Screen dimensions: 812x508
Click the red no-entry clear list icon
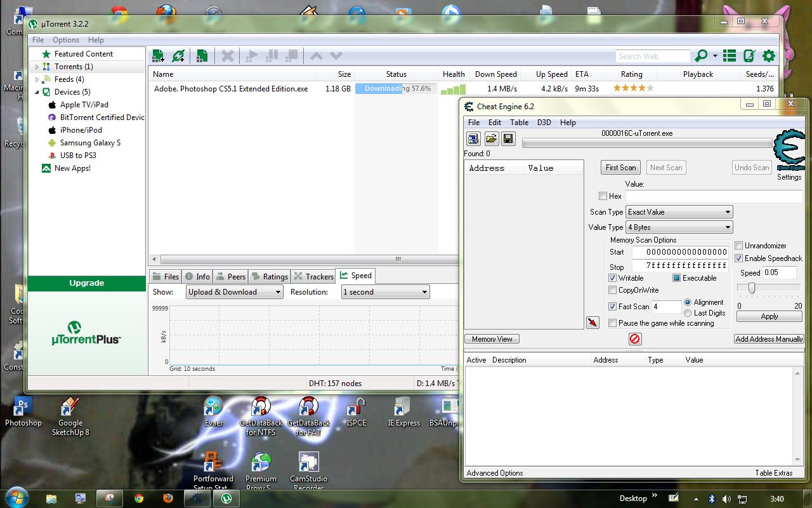click(x=635, y=339)
